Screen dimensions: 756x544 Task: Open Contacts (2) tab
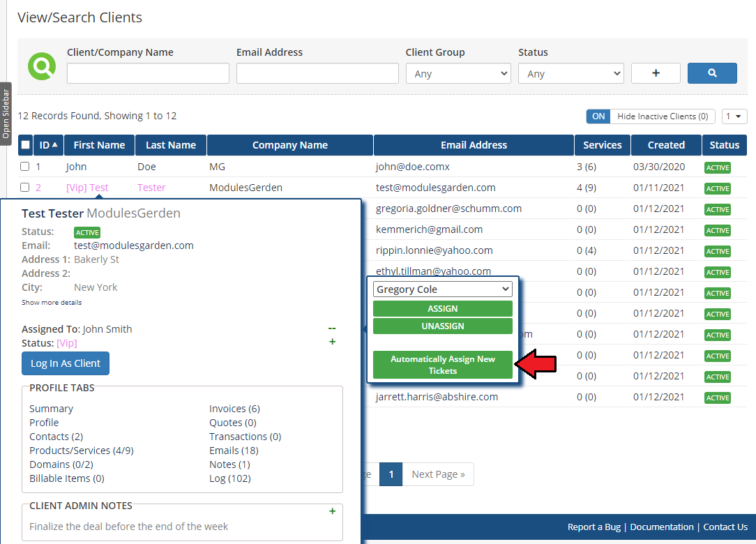56,437
